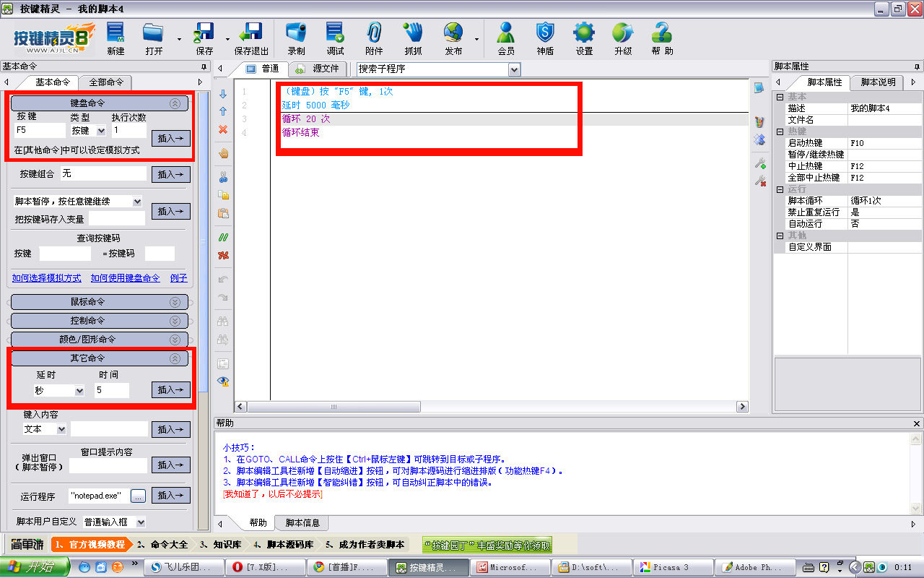924x578 pixels.
Task: Delete the line with the red X icon
Action: (x=223, y=129)
